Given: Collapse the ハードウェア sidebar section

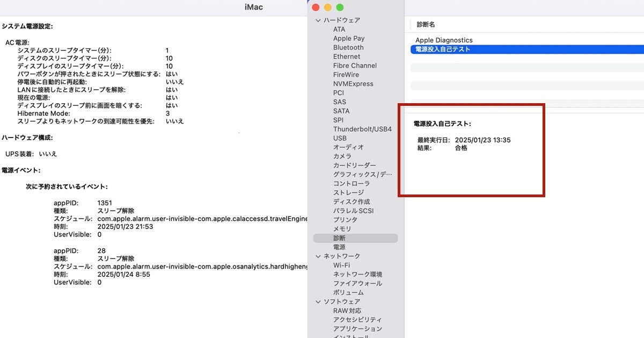Looking at the screenshot, I should pos(318,20).
